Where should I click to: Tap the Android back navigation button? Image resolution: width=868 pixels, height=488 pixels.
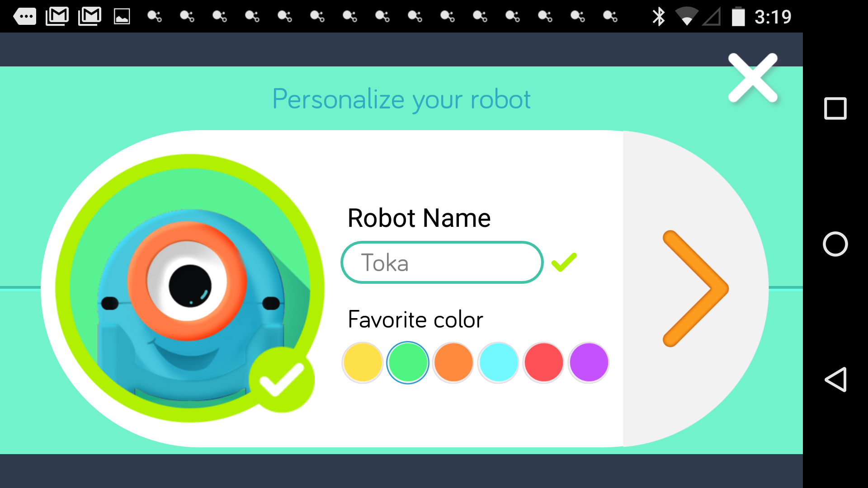(835, 380)
